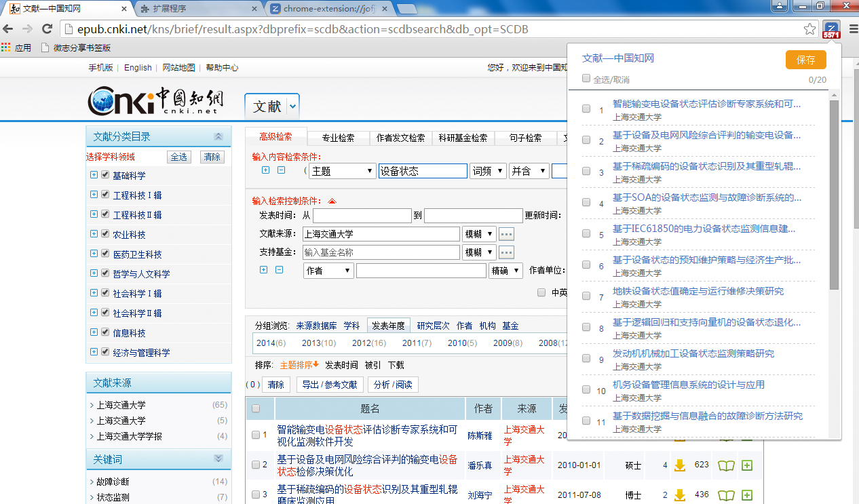Bookmark this page with the star icon
The height and width of the screenshot is (504, 859).
pos(809,29)
